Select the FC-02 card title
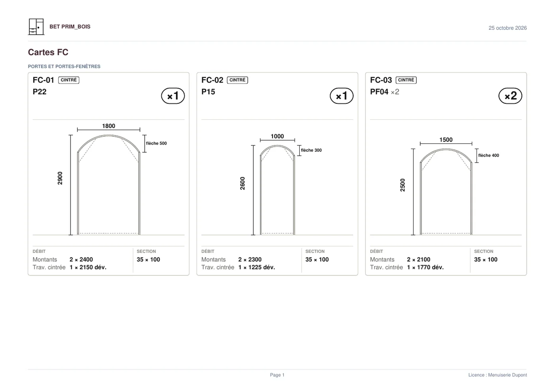 212,80
